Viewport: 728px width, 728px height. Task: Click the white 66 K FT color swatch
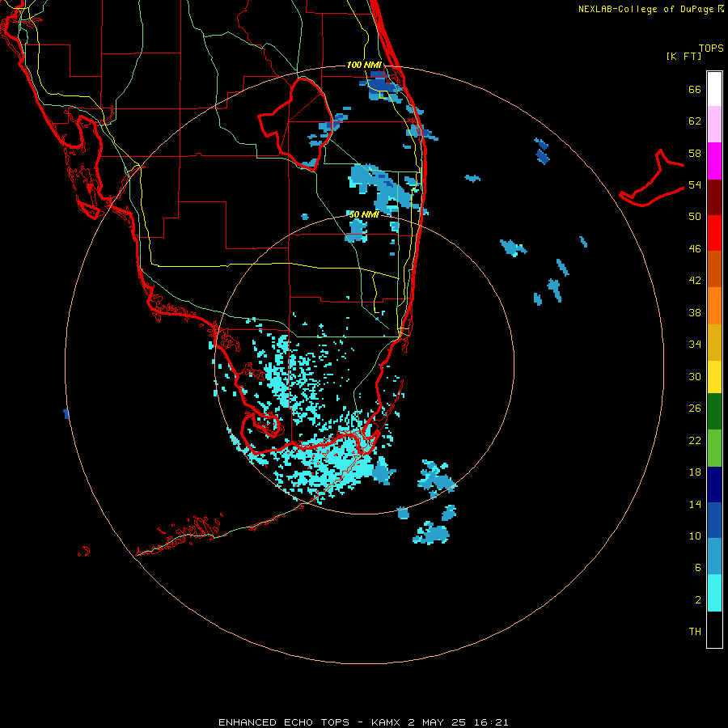tap(714, 89)
